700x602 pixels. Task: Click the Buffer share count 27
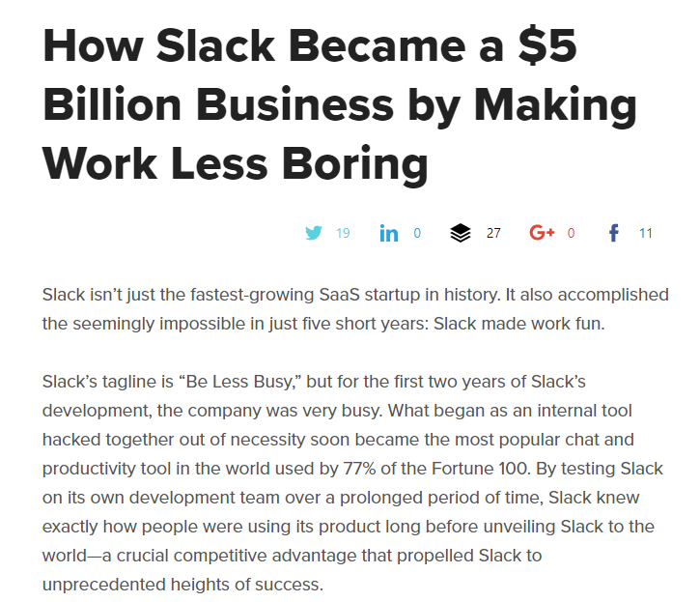(493, 233)
